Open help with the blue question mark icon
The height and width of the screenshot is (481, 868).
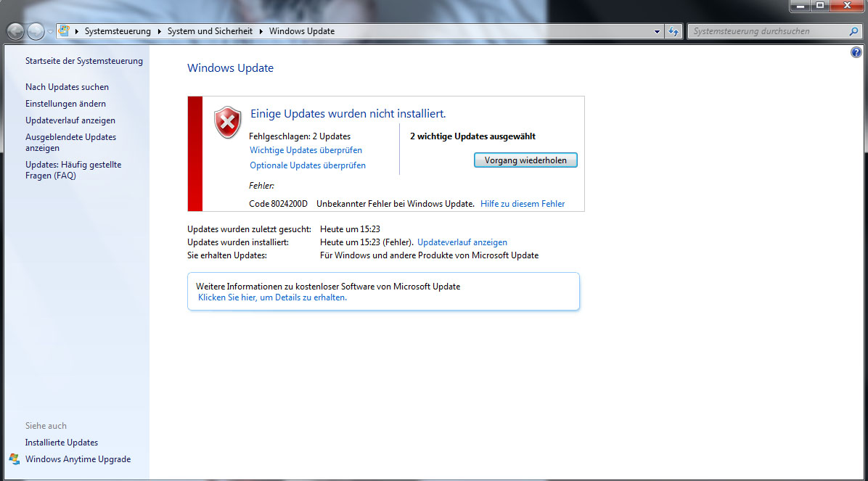tap(856, 52)
